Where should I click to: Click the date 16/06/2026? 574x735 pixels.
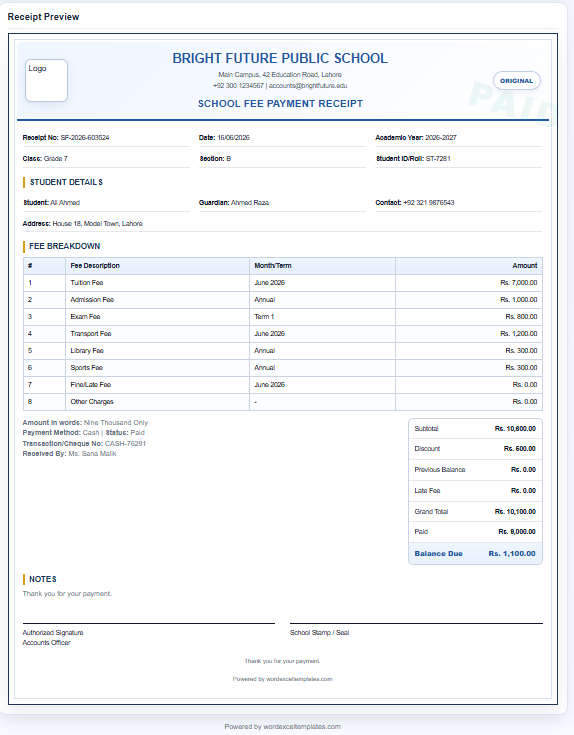(233, 138)
